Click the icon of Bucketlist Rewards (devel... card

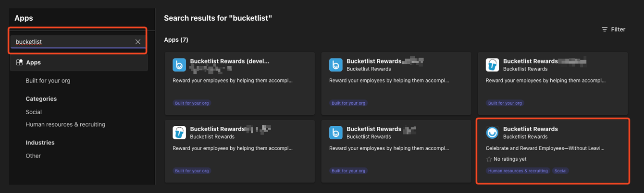click(179, 65)
